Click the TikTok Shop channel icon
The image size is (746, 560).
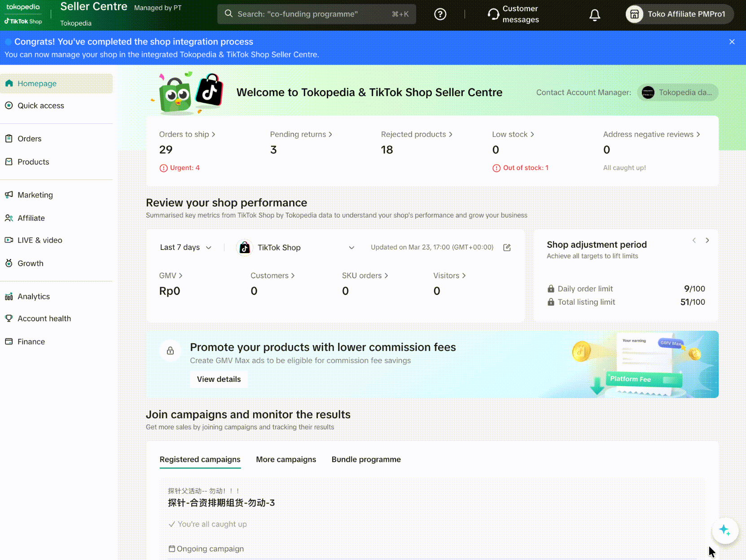245,248
